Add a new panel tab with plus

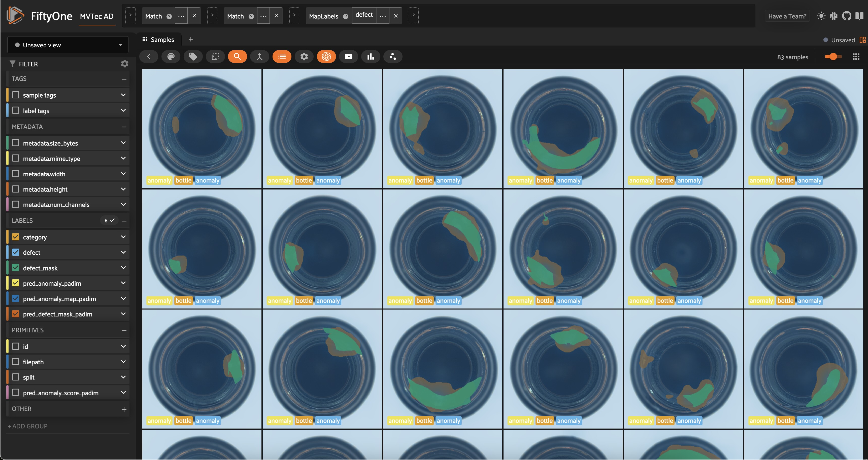coord(190,40)
